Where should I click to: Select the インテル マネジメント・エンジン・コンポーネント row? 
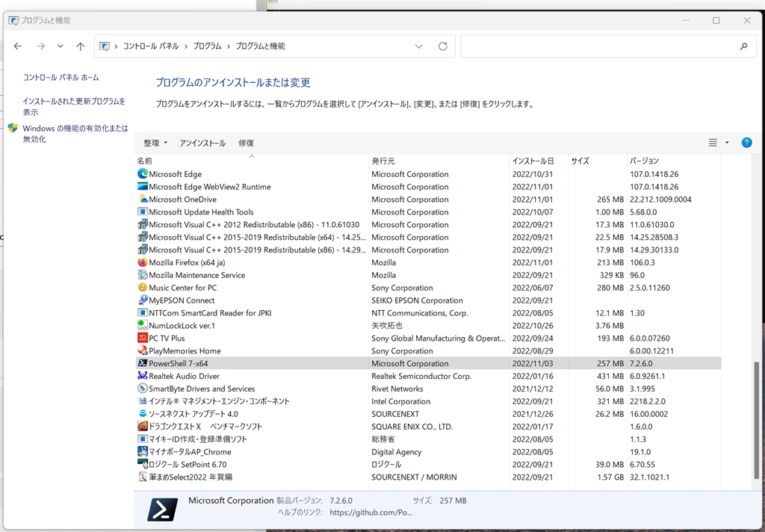tap(428, 401)
